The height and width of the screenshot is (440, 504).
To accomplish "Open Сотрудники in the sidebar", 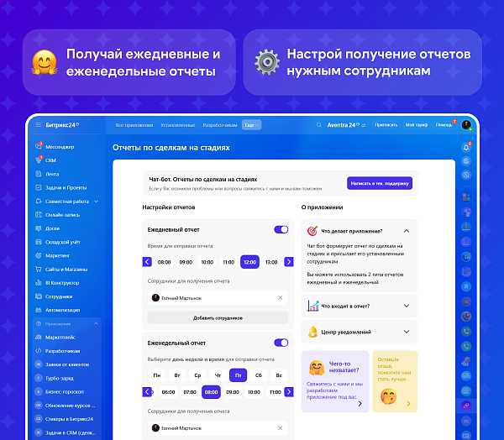I will [59, 296].
